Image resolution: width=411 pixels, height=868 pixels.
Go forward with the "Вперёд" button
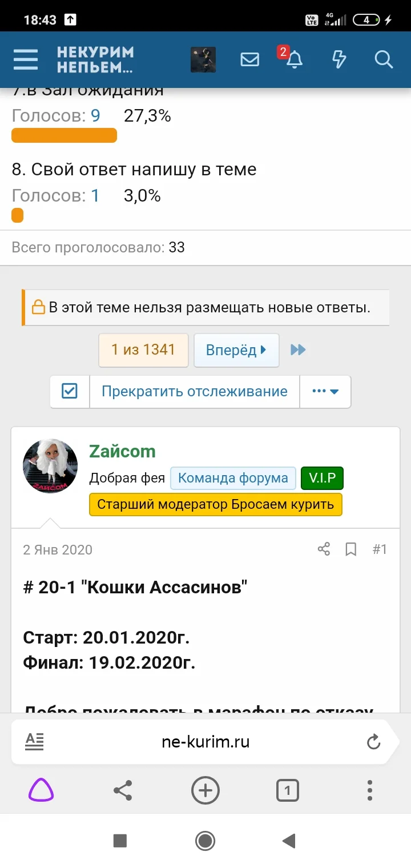[236, 350]
